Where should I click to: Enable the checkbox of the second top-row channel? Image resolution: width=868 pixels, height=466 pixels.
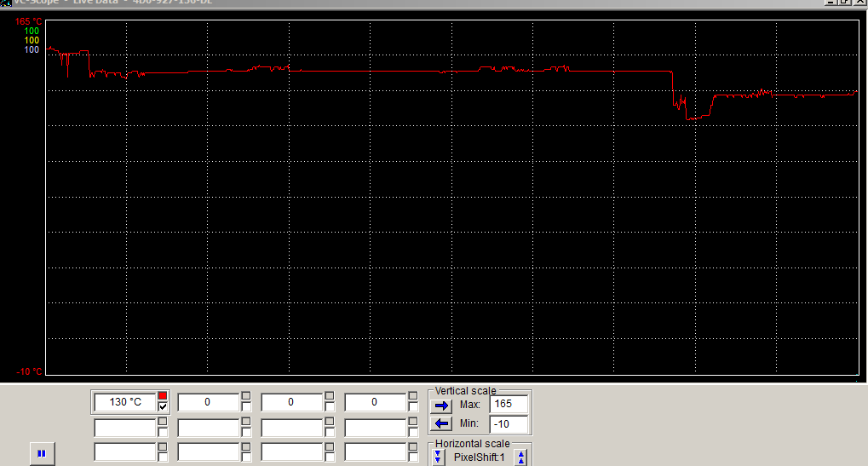(246, 406)
